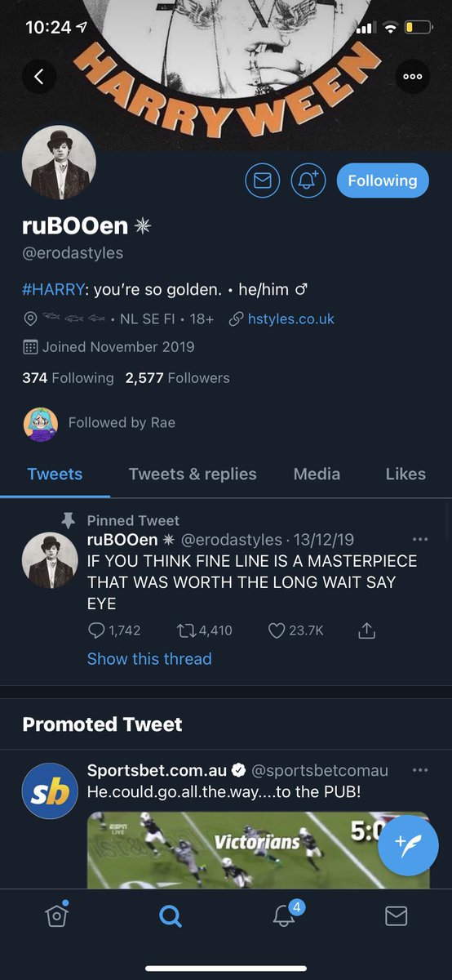This screenshot has height=980, width=452.
Task: Retweet the pinned Fine Line tweet
Action: pyautogui.click(x=205, y=630)
